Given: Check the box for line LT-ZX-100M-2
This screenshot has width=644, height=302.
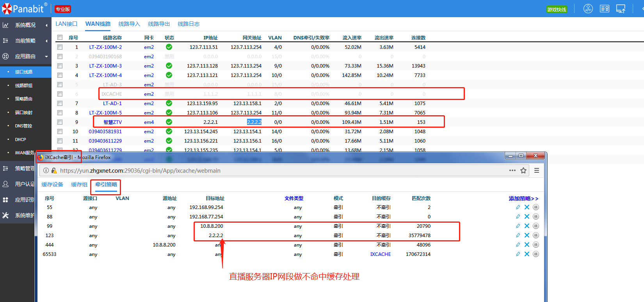Looking at the screenshot, I should 60,47.
